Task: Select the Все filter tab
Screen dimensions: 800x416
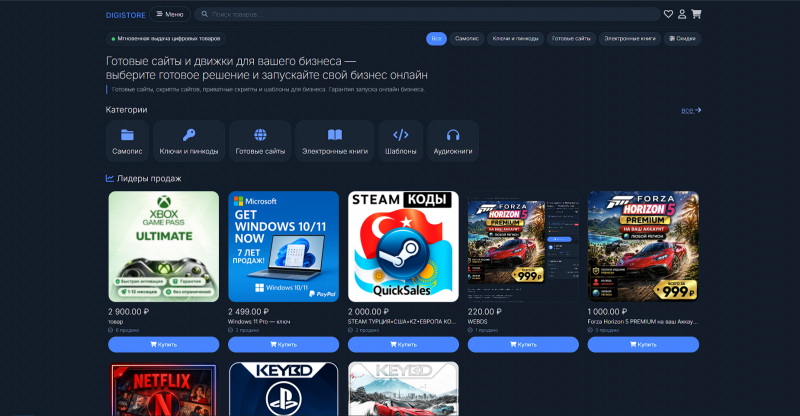Action: pyautogui.click(x=436, y=39)
